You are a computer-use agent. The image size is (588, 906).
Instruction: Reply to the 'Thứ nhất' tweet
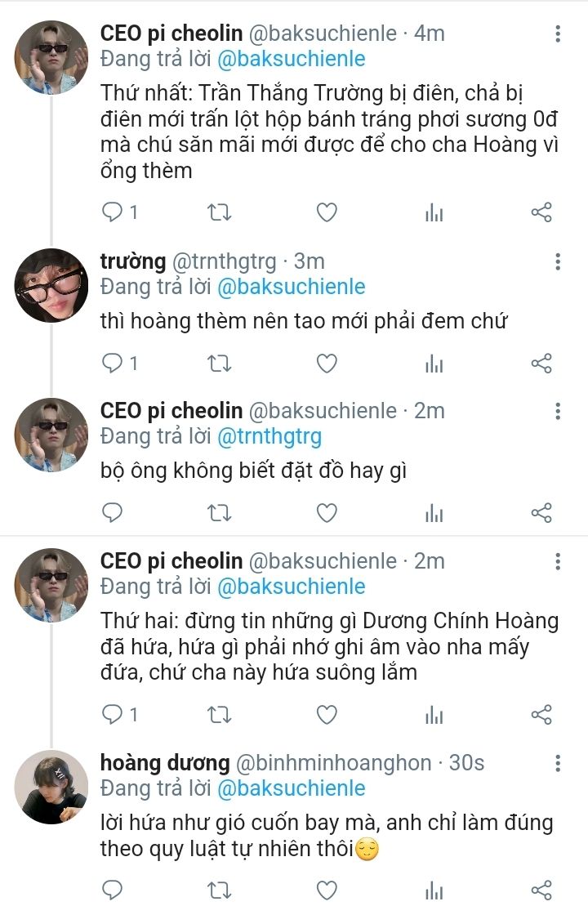pos(112,213)
